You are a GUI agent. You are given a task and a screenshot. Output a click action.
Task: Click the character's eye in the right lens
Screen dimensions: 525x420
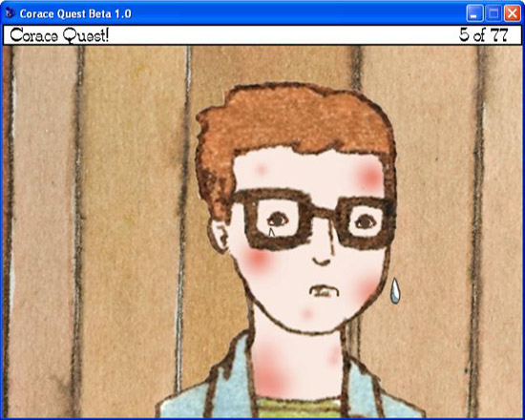[x=366, y=221]
